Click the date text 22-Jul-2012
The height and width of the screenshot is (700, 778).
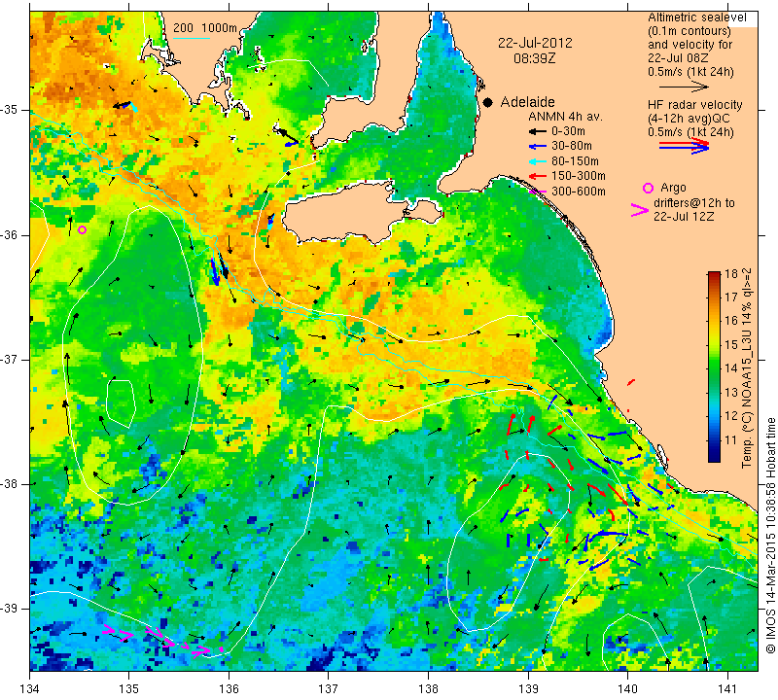pos(535,43)
